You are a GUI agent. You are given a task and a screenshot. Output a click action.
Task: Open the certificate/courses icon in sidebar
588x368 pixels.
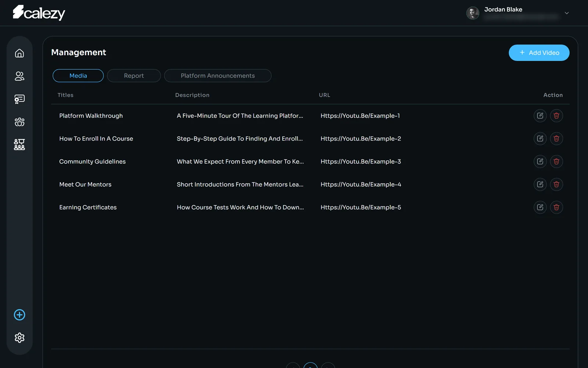pos(19,99)
